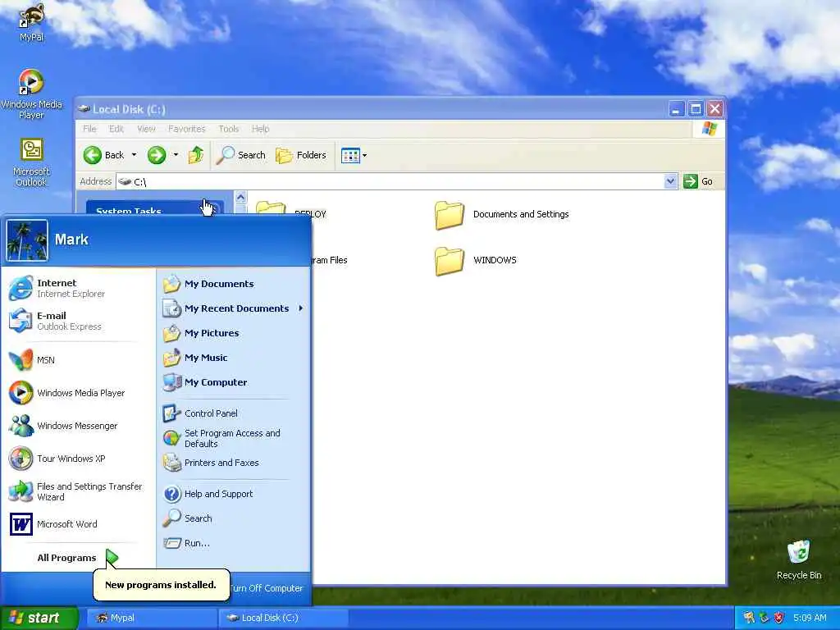Open Set Program Access and Defaults
Image resolution: width=840 pixels, height=630 pixels.
(234, 438)
